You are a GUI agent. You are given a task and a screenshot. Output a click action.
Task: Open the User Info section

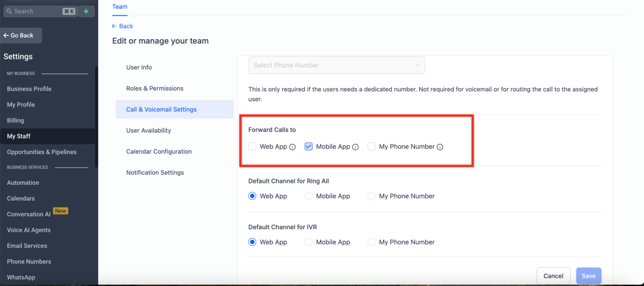[139, 67]
